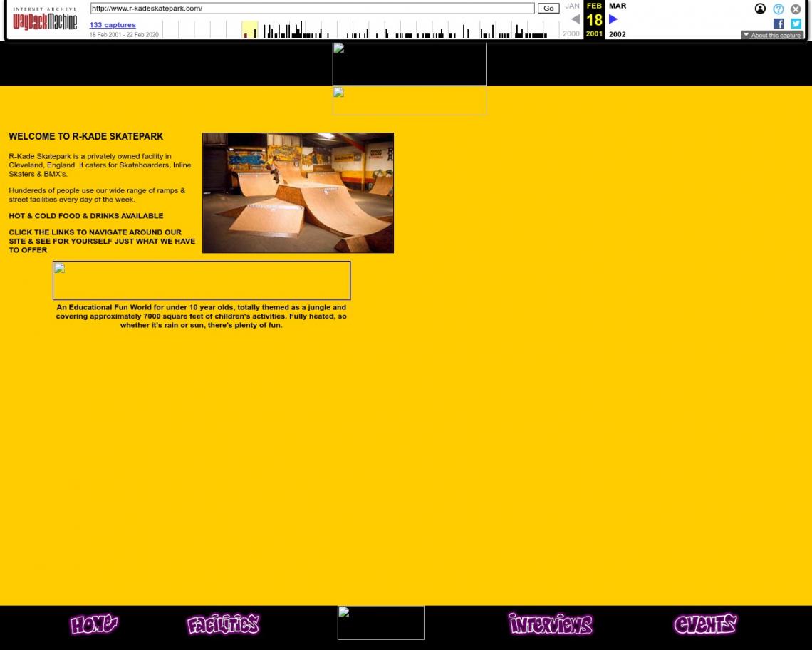The height and width of the screenshot is (650, 812).
Task: Open the Events graffiti nav link
Action: tap(705, 624)
